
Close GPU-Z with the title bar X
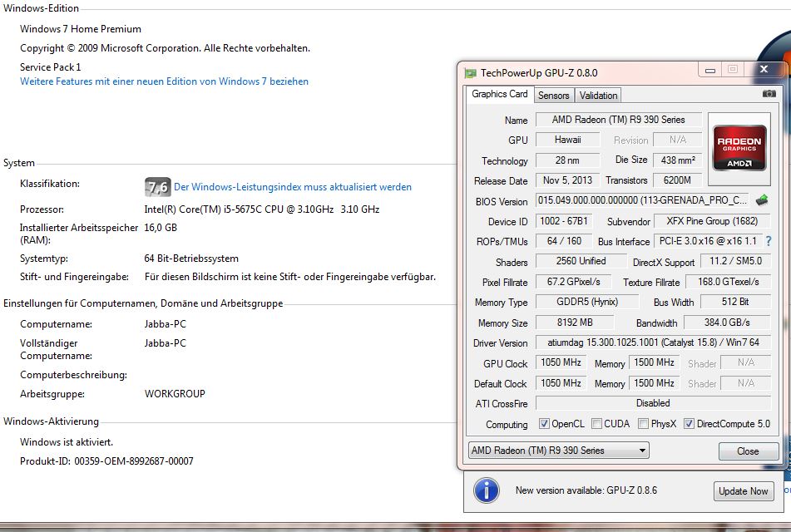pos(764,70)
